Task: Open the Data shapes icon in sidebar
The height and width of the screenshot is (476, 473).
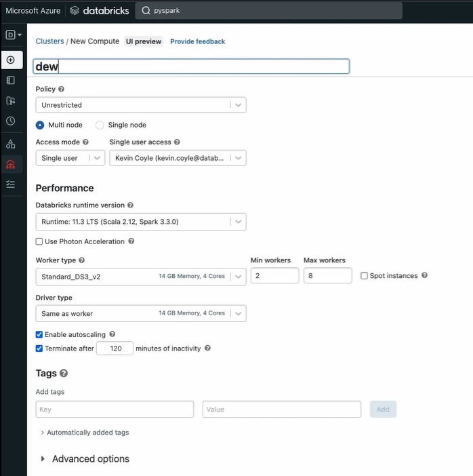Action: [11, 144]
